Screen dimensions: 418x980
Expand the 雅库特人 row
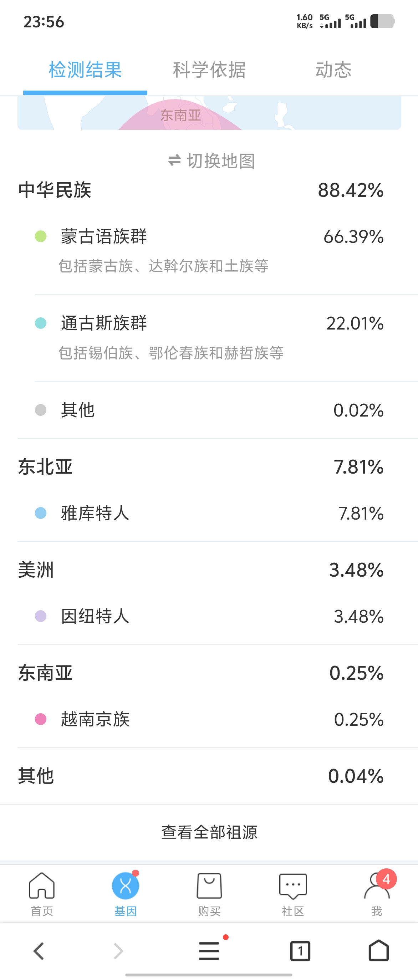click(209, 513)
